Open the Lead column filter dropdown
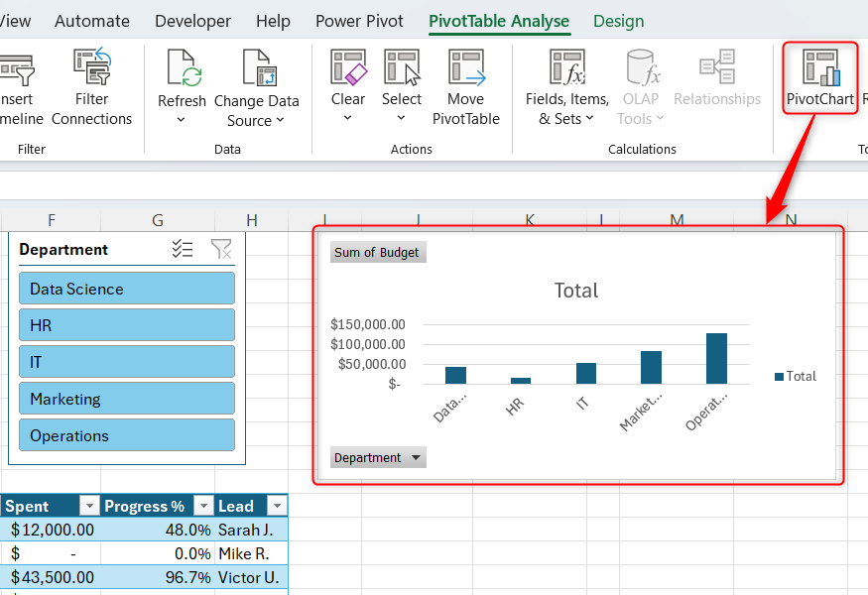This screenshot has height=595, width=868. 277,506
